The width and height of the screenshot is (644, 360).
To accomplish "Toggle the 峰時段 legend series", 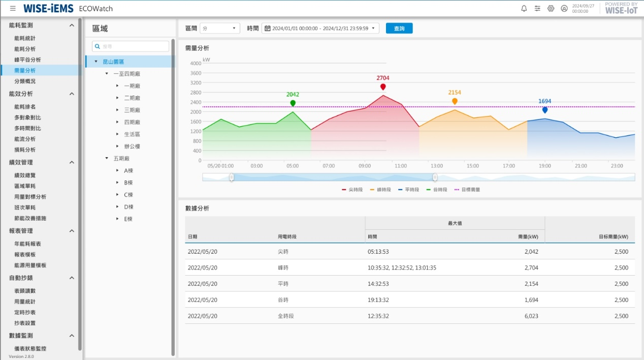I will [380, 190].
